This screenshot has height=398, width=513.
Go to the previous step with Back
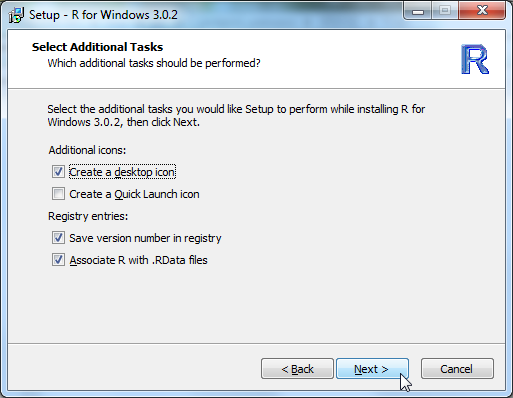tap(297, 369)
